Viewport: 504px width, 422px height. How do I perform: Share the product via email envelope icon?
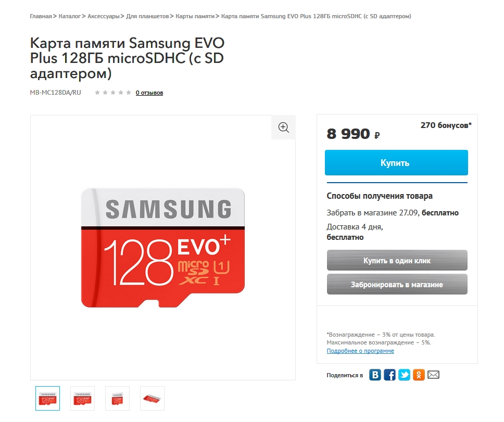point(434,375)
